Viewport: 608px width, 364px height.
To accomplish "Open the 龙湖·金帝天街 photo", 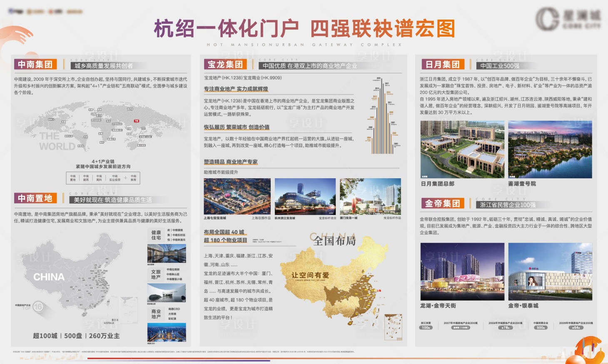I will 462,272.
